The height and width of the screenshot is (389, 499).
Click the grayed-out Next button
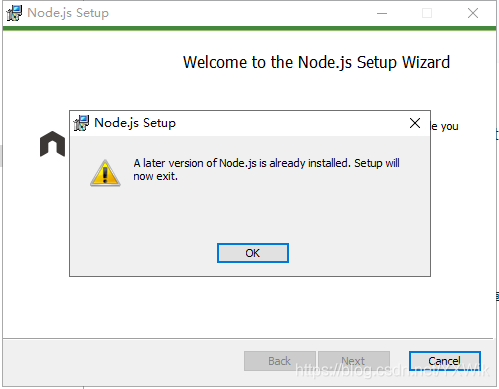[354, 361]
